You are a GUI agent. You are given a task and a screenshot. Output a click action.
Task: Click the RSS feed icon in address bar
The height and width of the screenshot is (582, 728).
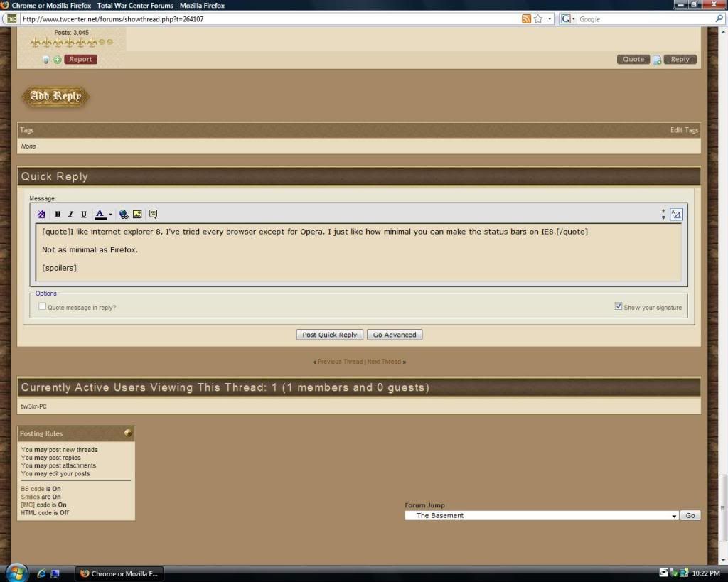pyautogui.click(x=526, y=19)
